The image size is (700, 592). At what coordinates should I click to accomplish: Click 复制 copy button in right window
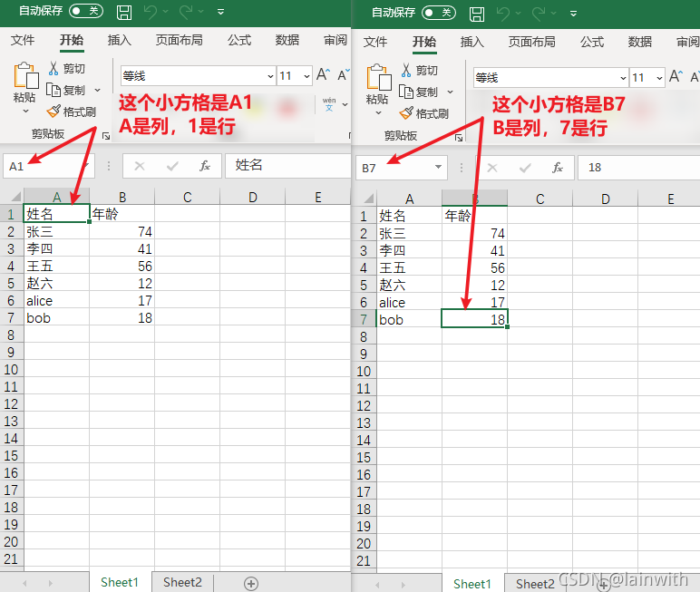(x=419, y=92)
